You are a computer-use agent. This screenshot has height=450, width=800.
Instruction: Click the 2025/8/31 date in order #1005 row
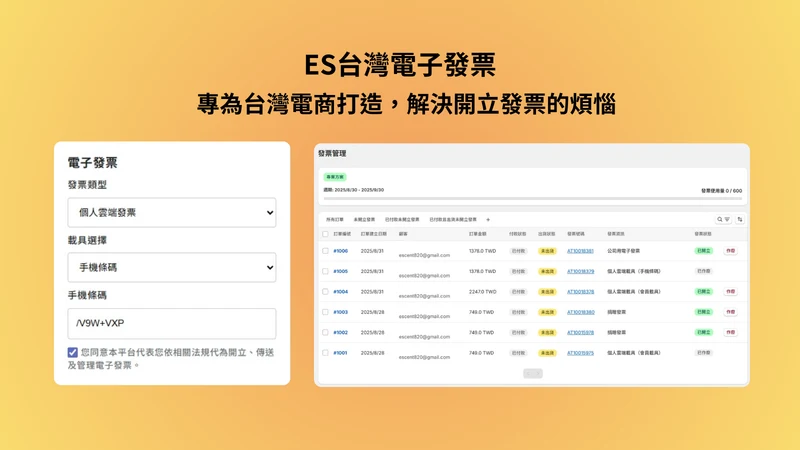tap(372, 271)
